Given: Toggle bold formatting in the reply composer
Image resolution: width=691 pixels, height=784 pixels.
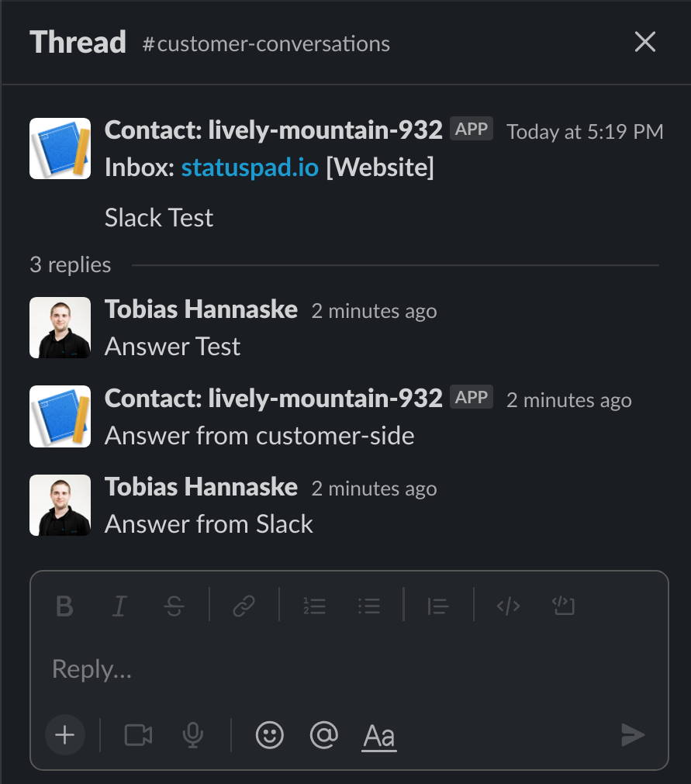Looking at the screenshot, I should [x=64, y=606].
